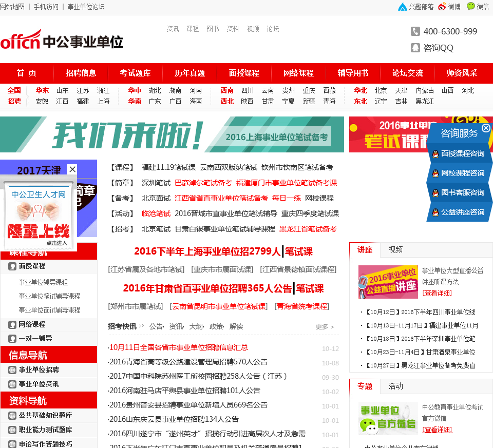The image size is (493, 448).
Task: Select the 黑龙江 region link
Action: pyautogui.click(x=425, y=101)
